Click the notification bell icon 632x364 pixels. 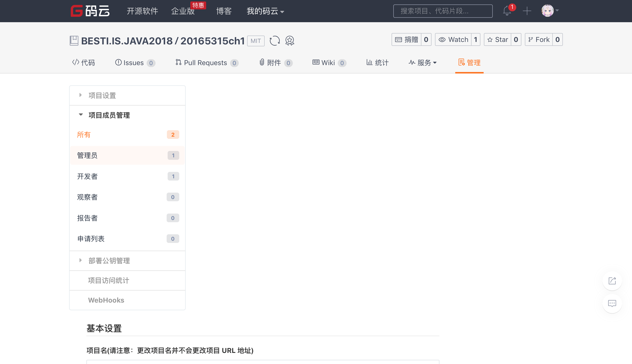(507, 11)
